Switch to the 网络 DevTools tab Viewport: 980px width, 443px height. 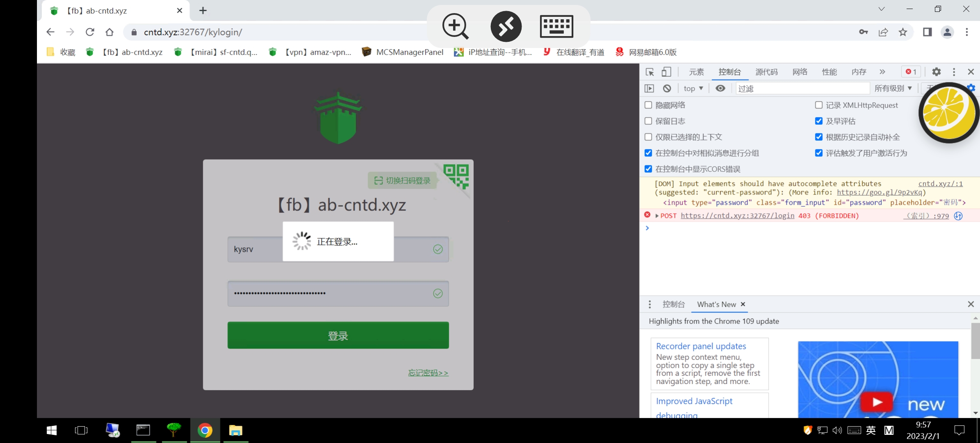pyautogui.click(x=799, y=72)
